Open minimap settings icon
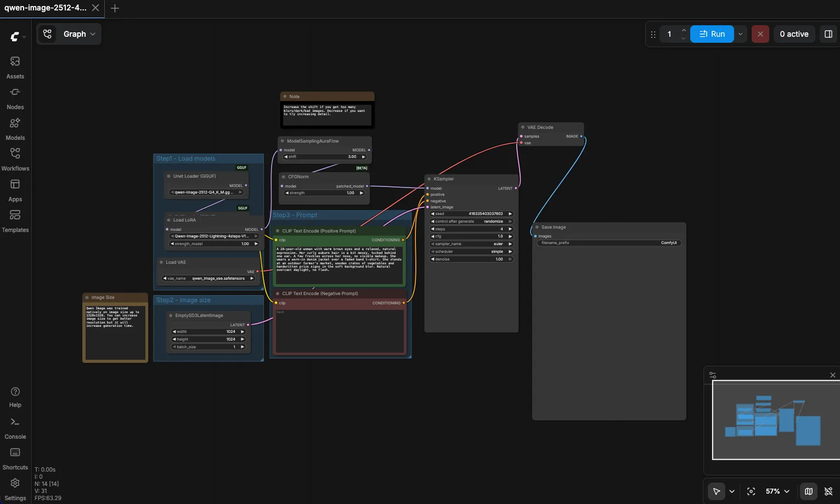Image resolution: width=840 pixels, height=504 pixels. coord(713,375)
